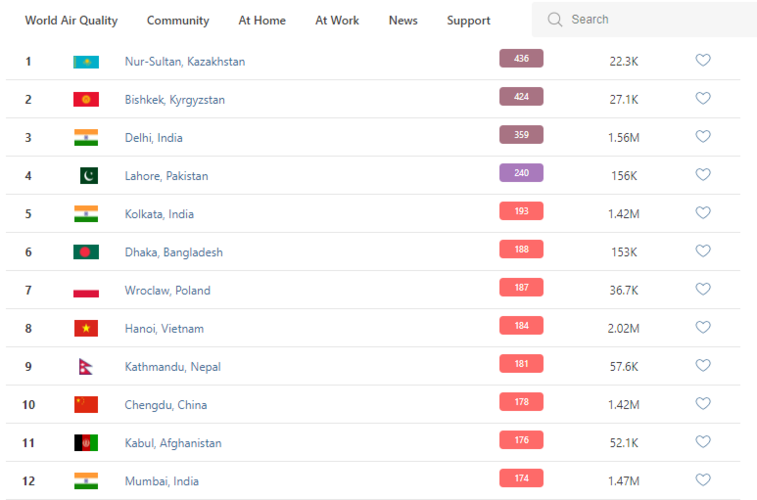This screenshot has width=757, height=500.
Task: Open the Community menu item
Action: click(x=178, y=20)
